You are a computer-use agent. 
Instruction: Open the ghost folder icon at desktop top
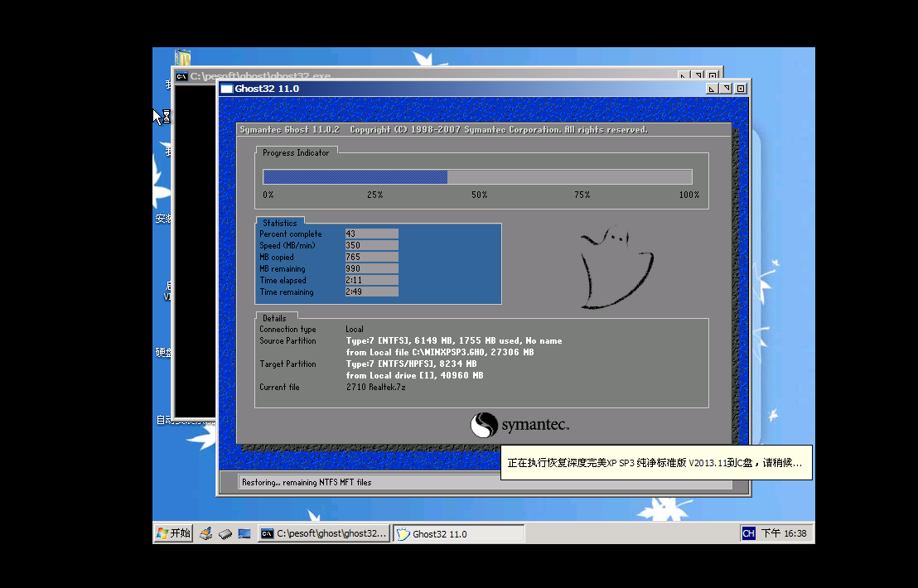[183, 58]
